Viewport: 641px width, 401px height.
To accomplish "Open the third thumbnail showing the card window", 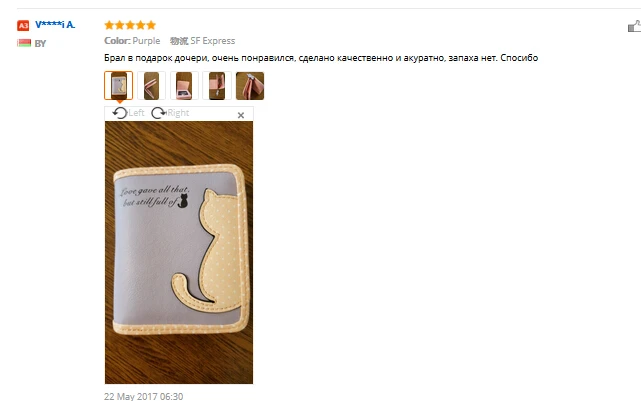I will [x=184, y=85].
